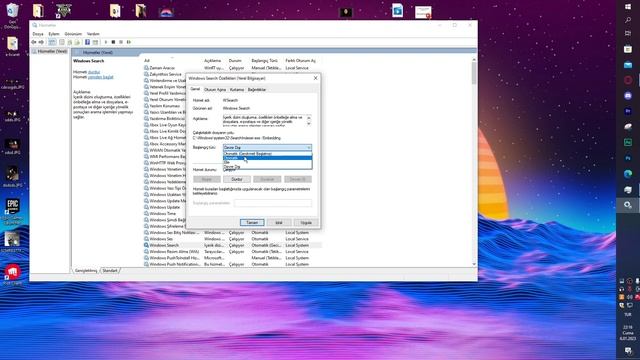Select Devre Dışı in the dropdown list
This screenshot has width=640, height=360.
point(267,167)
